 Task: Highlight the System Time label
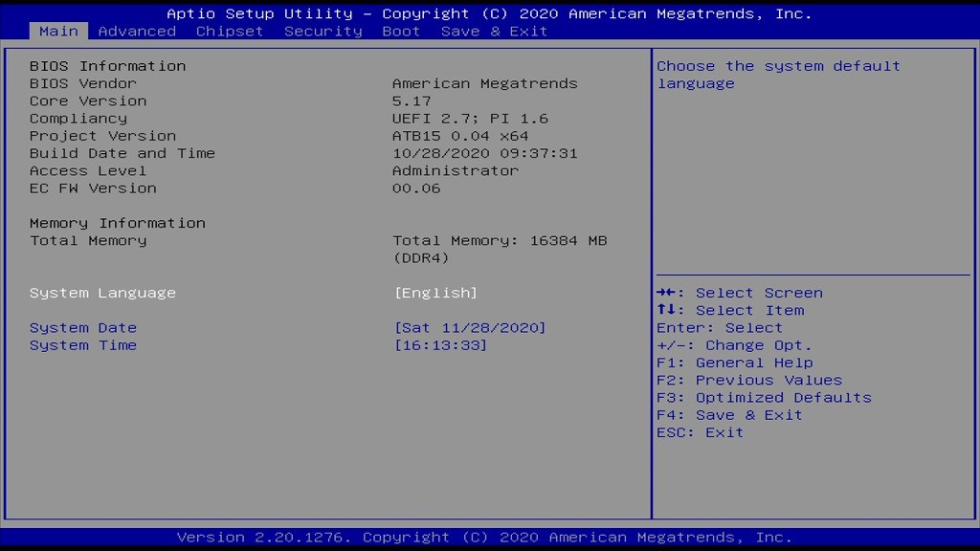tap(83, 345)
